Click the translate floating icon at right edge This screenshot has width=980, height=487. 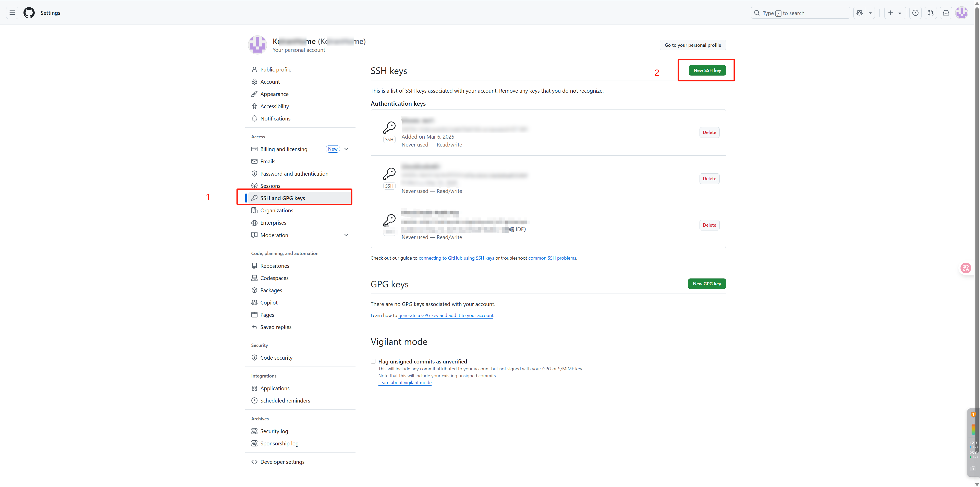(x=965, y=268)
